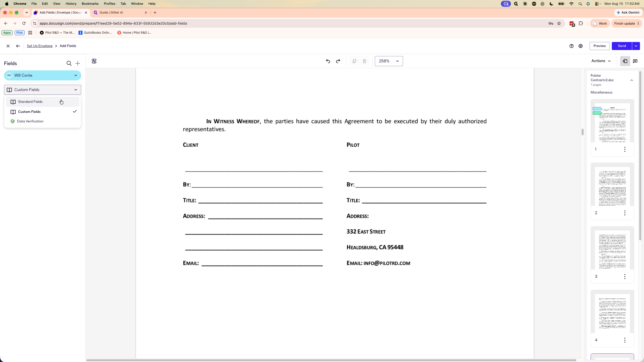Click the Apps bookmark folder
Image resolution: width=644 pixels, height=362 pixels.
7,33
